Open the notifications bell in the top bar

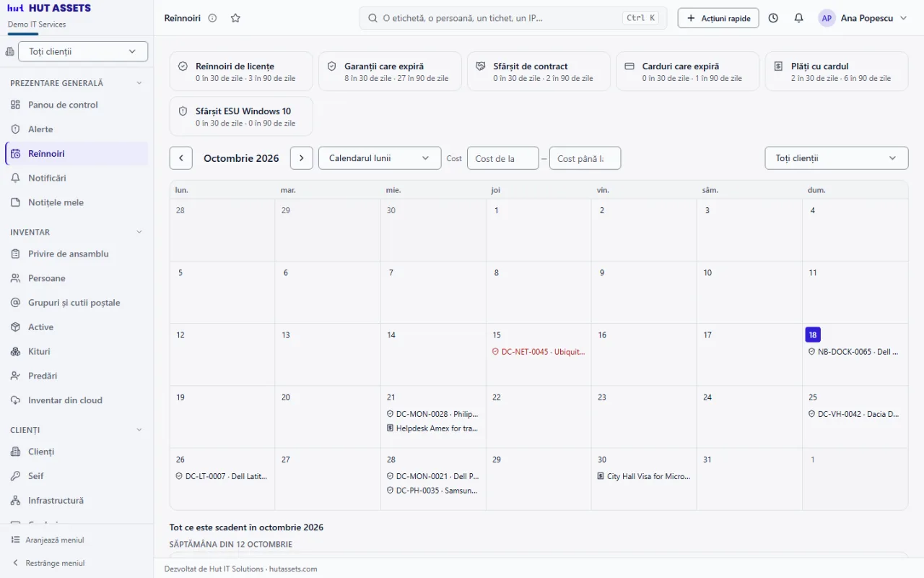click(x=798, y=18)
